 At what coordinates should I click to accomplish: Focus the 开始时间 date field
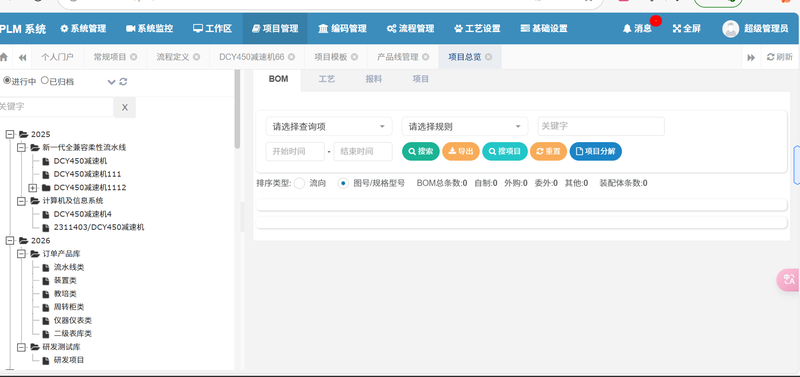pyautogui.click(x=295, y=152)
